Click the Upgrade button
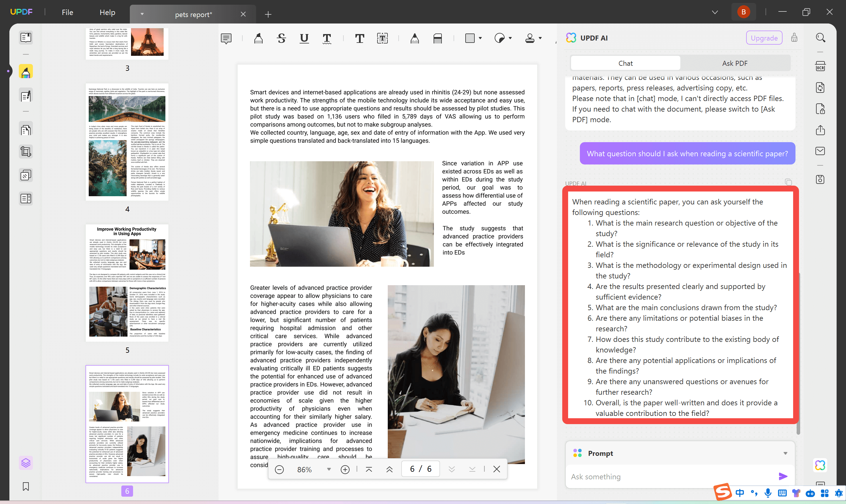This screenshot has height=504, width=846. 764,38
